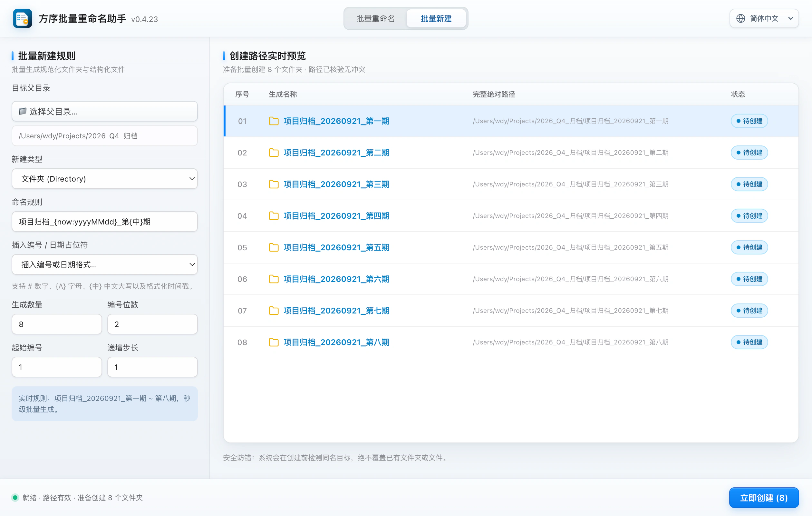The image size is (812, 516).
Task: Click folder icon of 第四期 row
Action: click(x=274, y=216)
